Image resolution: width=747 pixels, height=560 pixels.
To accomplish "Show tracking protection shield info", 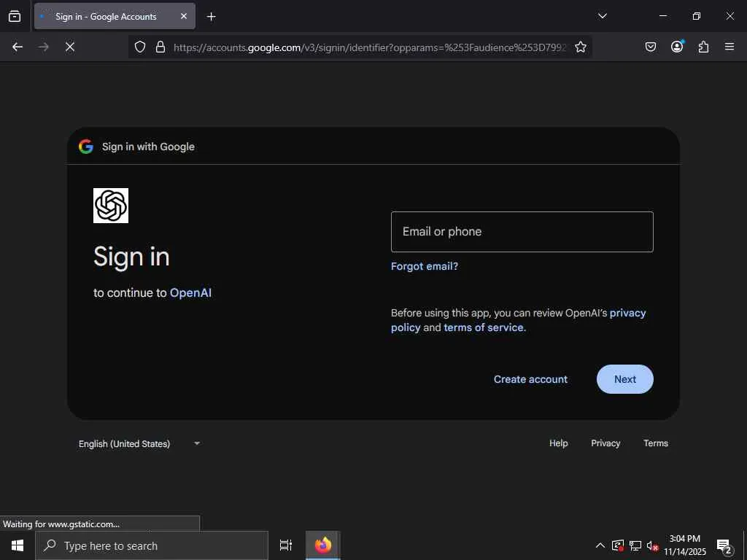I will click(x=139, y=47).
